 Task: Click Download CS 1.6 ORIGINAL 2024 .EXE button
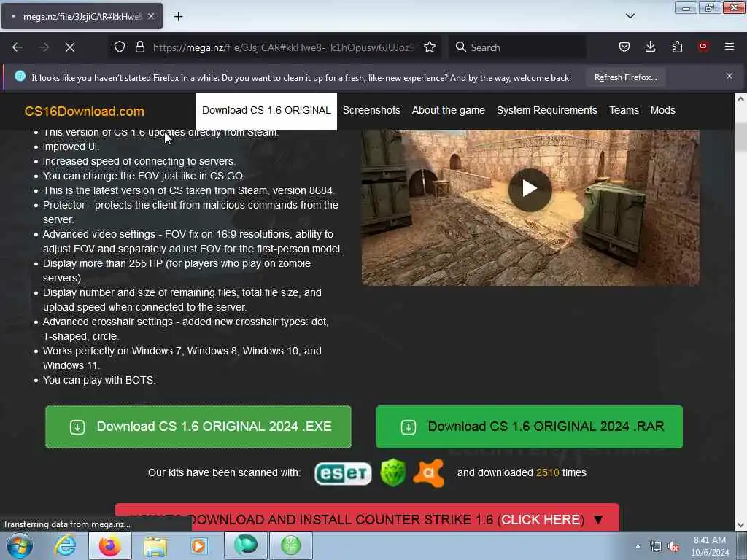click(x=198, y=427)
